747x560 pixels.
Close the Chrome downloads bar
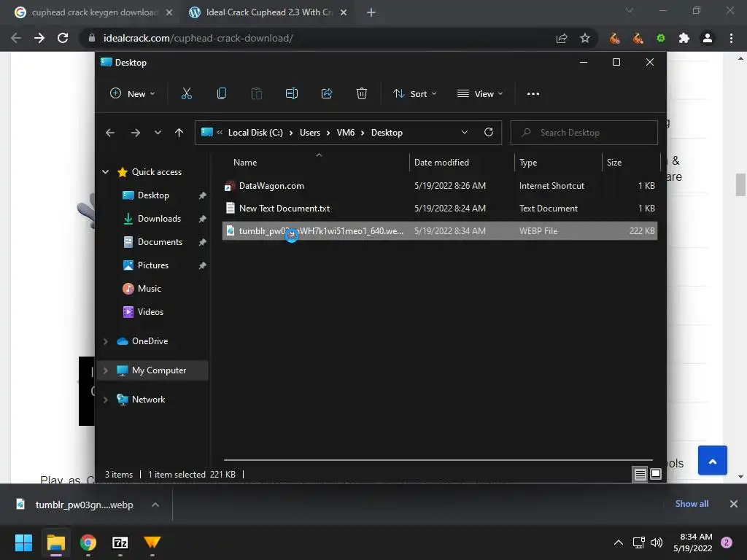click(x=734, y=504)
